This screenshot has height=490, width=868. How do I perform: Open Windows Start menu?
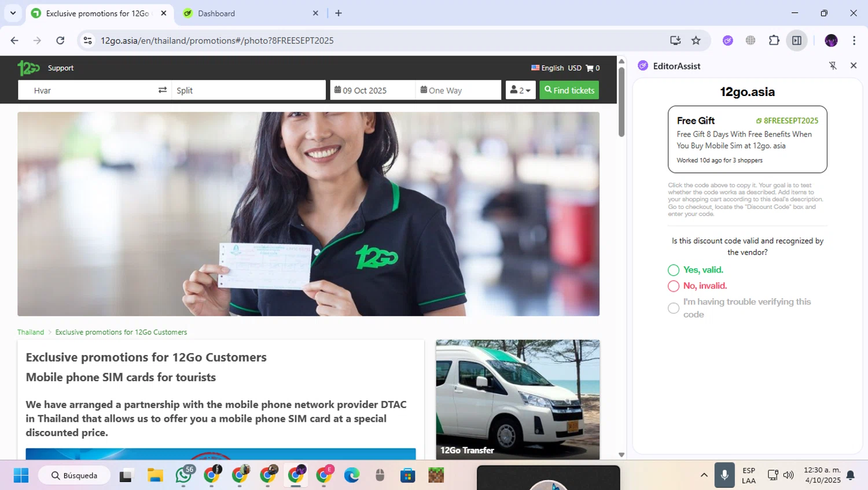(x=21, y=476)
